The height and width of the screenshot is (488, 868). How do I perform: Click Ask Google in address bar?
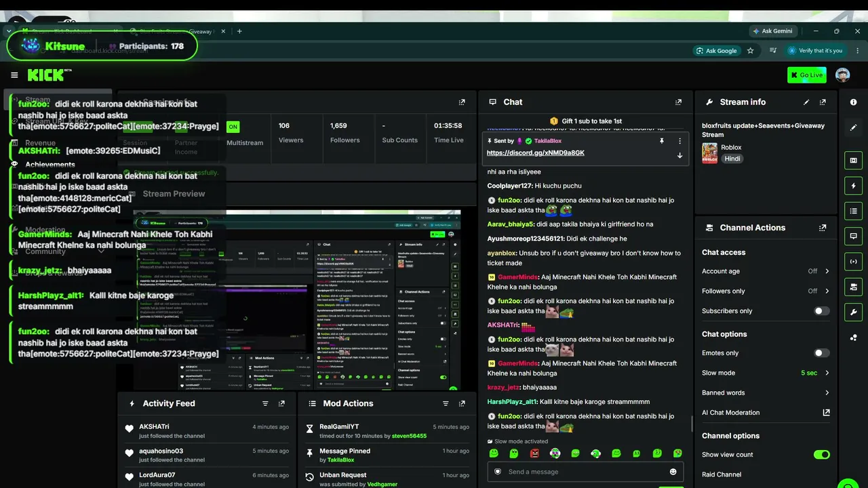click(716, 51)
